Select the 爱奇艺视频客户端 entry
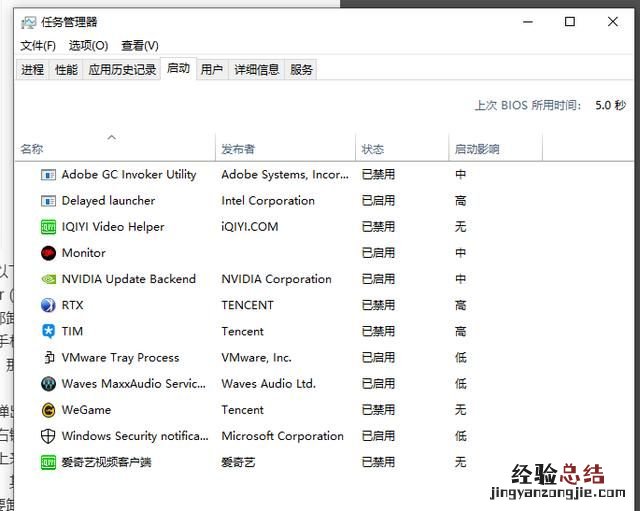The width and height of the screenshot is (640, 511). point(324,462)
